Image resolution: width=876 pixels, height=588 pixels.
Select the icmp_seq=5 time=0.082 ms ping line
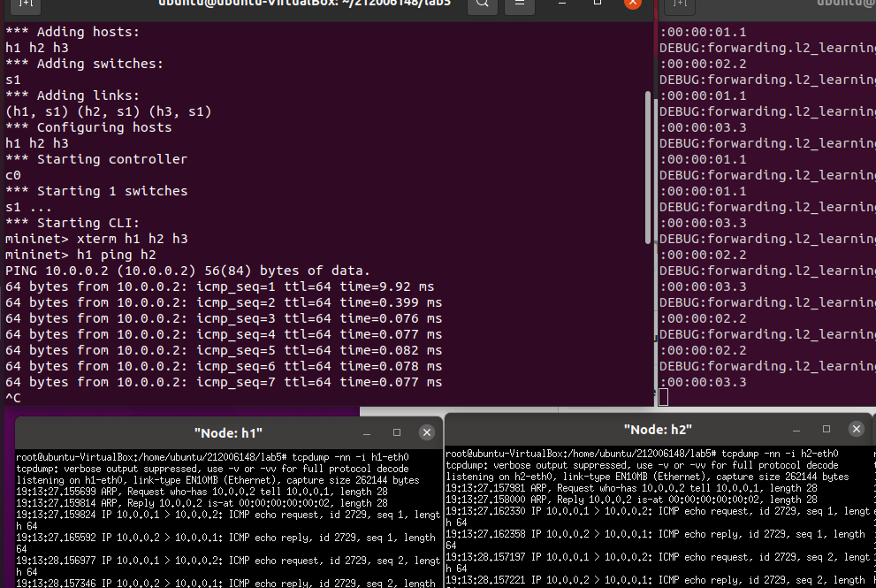[224, 350]
